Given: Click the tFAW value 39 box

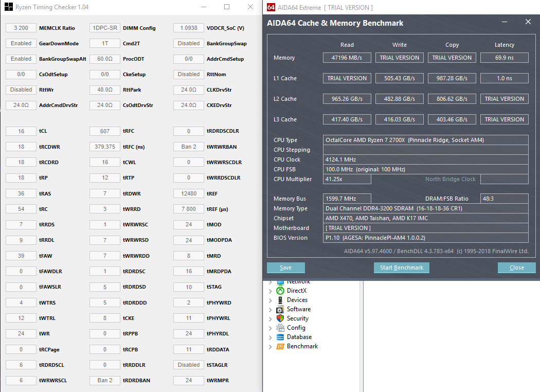Looking at the screenshot, I should [21, 256].
